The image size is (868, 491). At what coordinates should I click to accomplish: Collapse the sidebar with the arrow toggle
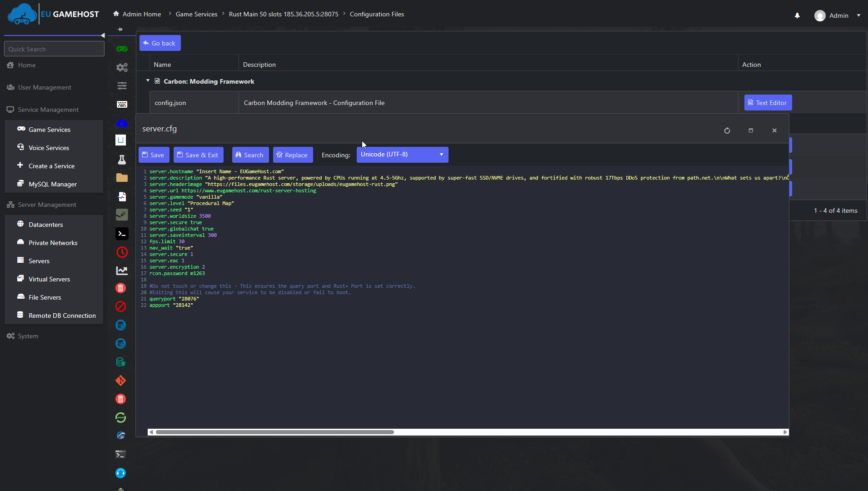(x=103, y=35)
